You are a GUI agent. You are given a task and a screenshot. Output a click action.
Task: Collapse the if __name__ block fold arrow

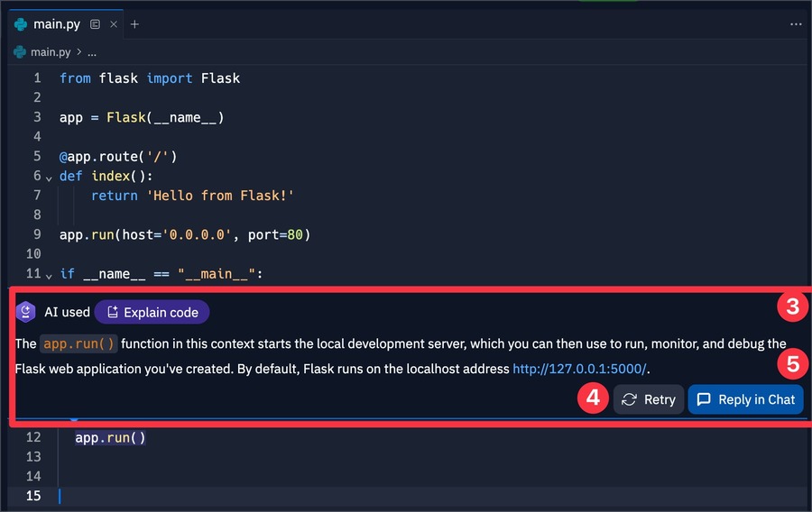pyautogui.click(x=50, y=274)
